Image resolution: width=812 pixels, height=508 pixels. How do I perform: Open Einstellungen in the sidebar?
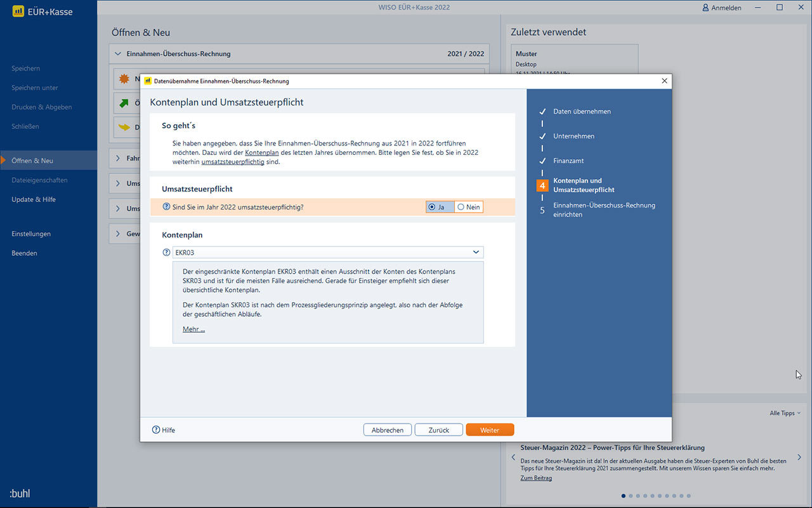(x=31, y=234)
